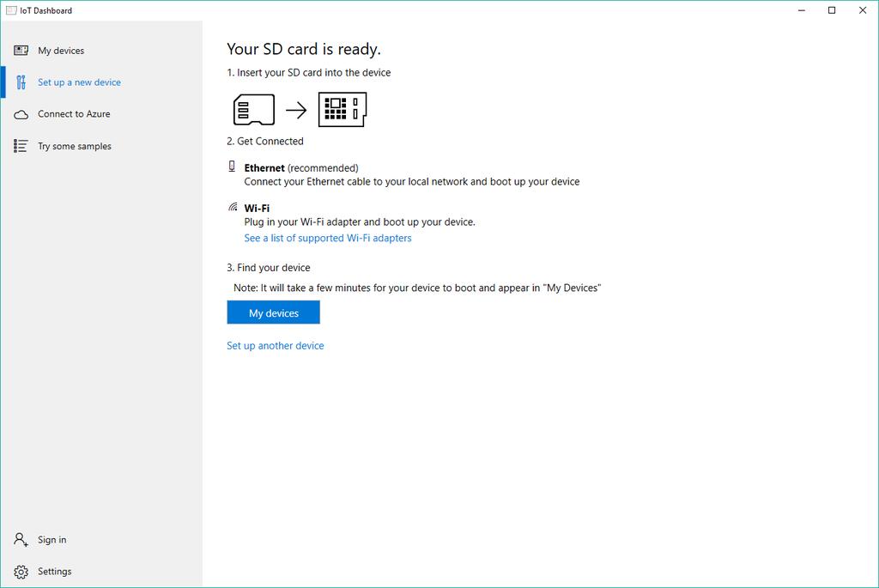Choose Sign in from the sidebar
The height and width of the screenshot is (588, 879).
[x=101, y=540]
